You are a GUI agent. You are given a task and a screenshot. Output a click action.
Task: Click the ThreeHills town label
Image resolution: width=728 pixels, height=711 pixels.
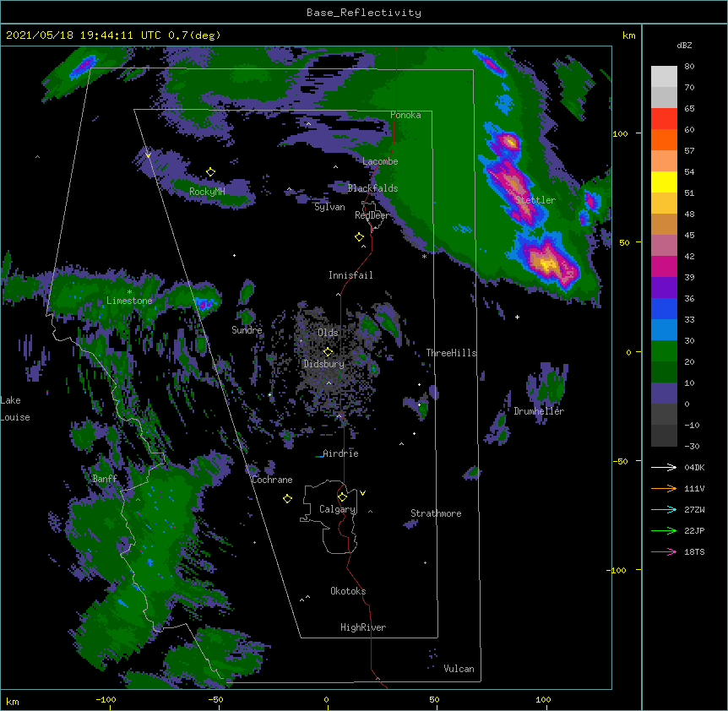tap(451, 353)
